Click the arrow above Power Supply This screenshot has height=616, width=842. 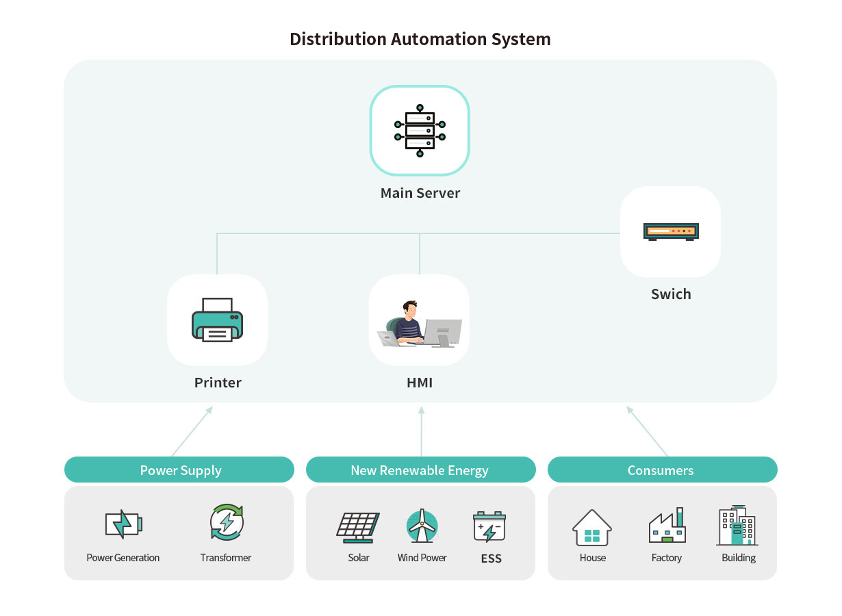(x=192, y=431)
